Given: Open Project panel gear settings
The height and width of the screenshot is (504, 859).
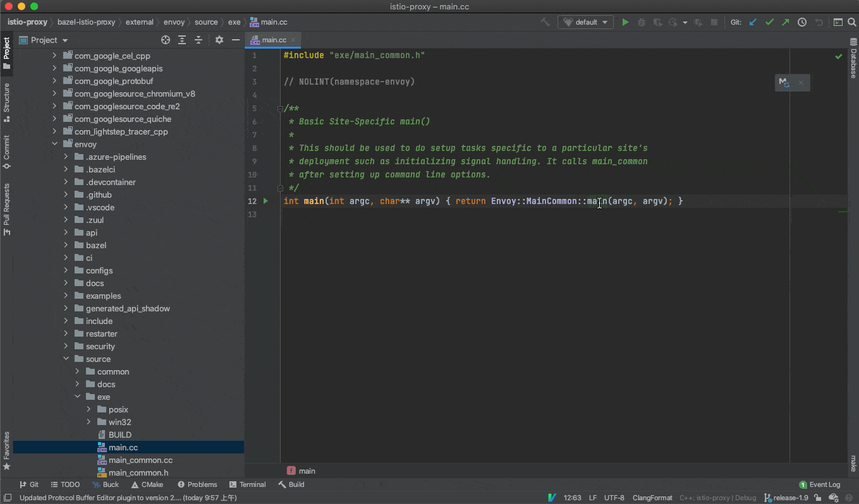Looking at the screenshot, I should [219, 40].
